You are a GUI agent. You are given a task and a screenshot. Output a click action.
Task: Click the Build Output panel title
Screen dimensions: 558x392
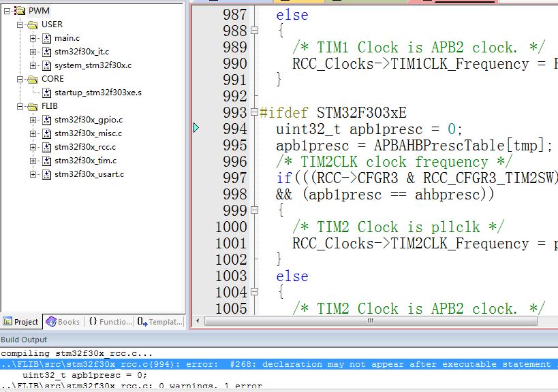[24, 340]
